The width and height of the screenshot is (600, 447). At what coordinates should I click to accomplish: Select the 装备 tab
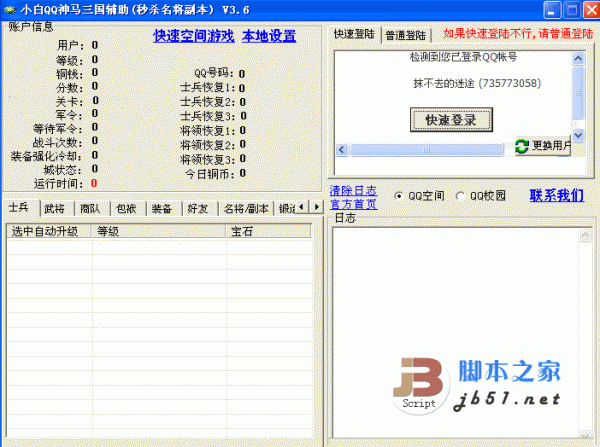(x=162, y=209)
